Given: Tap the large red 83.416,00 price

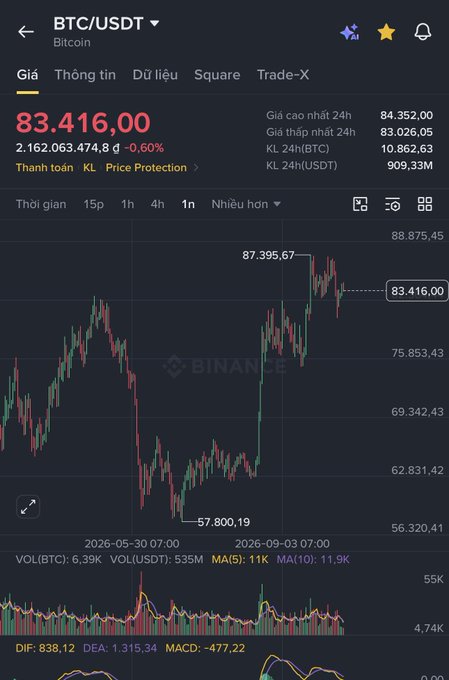Looking at the screenshot, I should pyautogui.click(x=83, y=122).
